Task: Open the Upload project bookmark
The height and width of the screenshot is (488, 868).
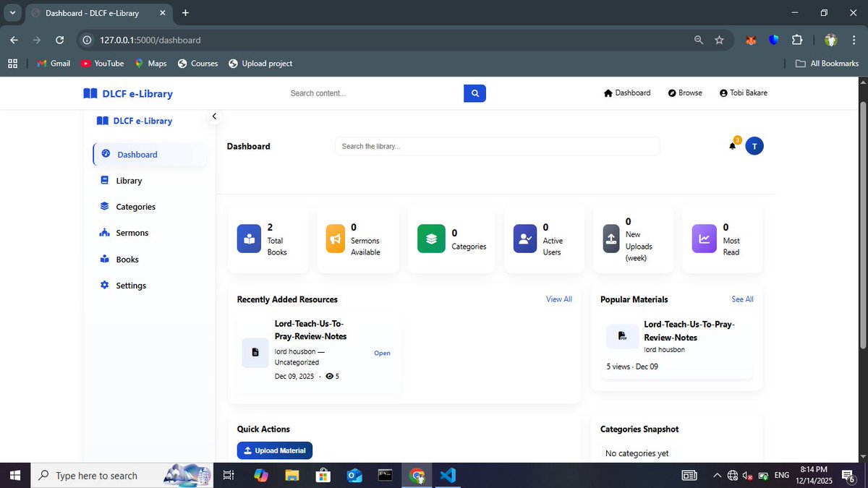Action: 260,64
